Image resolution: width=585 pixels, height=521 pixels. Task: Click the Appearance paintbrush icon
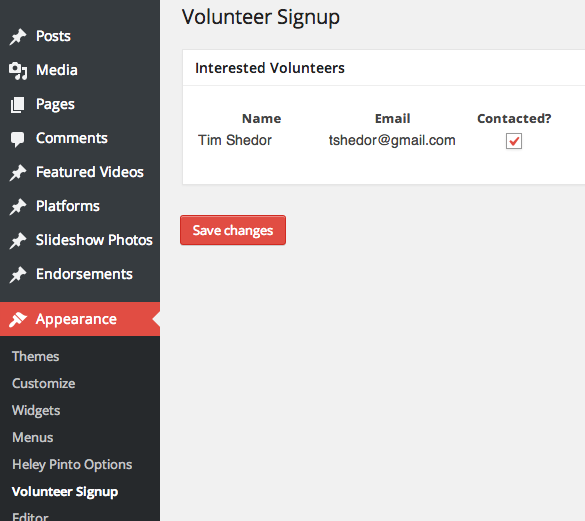click(18, 319)
